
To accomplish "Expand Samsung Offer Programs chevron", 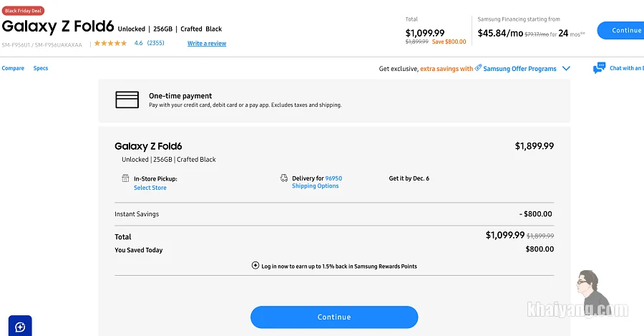I will coord(566,69).
